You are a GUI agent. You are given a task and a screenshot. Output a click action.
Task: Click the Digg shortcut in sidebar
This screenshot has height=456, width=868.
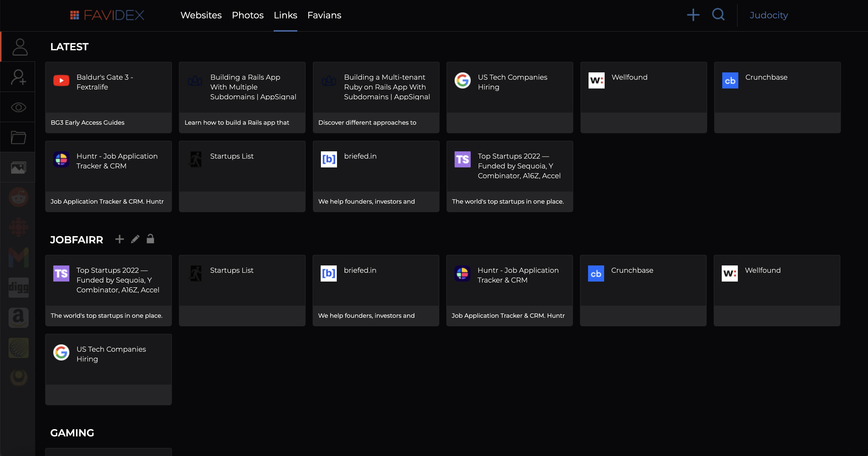pyautogui.click(x=18, y=288)
